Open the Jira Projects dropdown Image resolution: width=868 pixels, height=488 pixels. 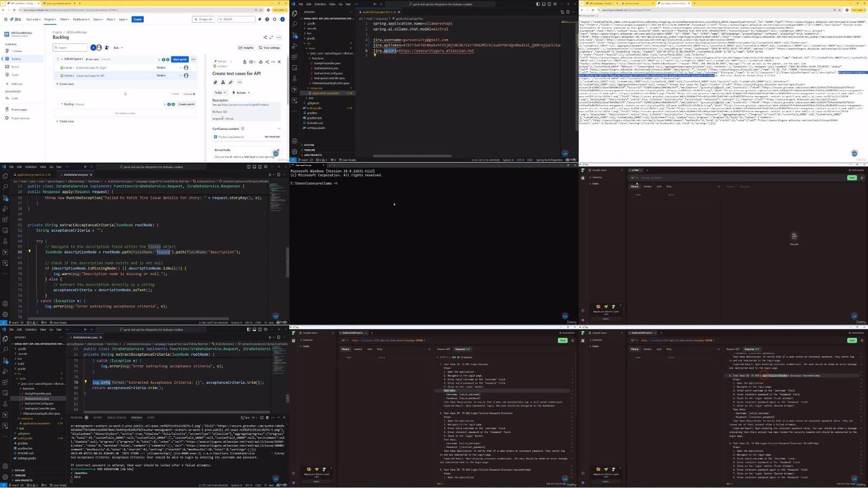click(x=50, y=19)
